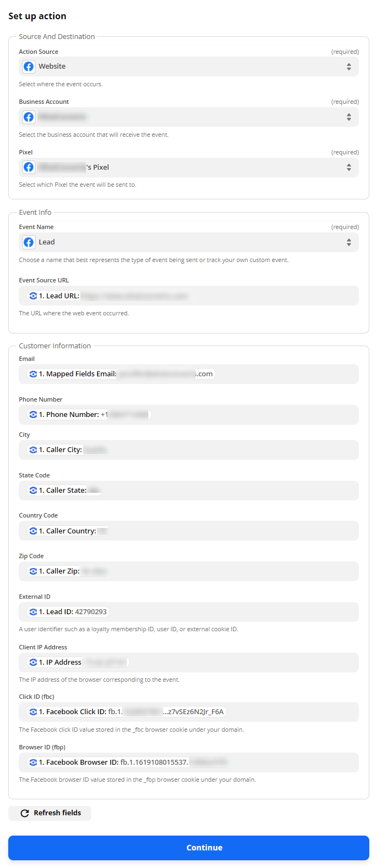Click Facebook icon beside Lead event name
The height and width of the screenshot is (868, 377).
[x=29, y=242]
